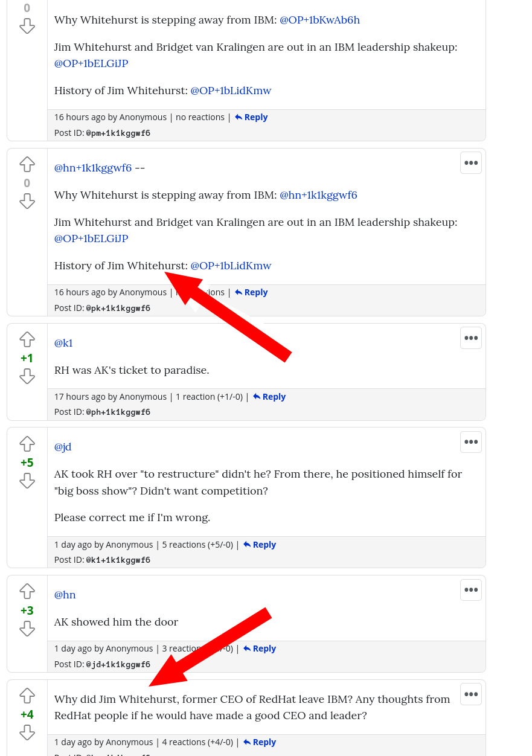
Task: Upvote the post with ID @pk+1k1kggwf6
Action: tap(27, 164)
